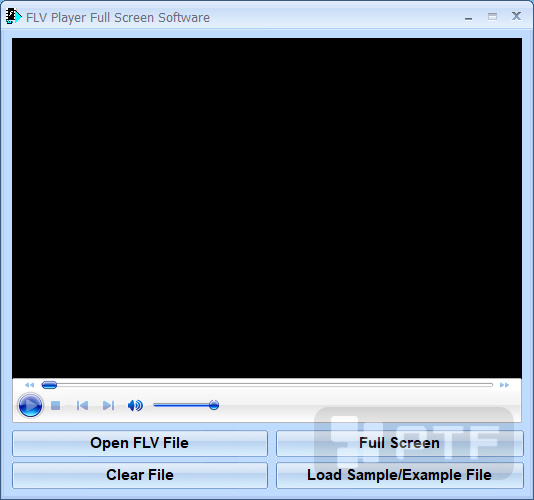Click Load Sample/Example File button
The width and height of the screenshot is (534, 500).
tap(399, 475)
